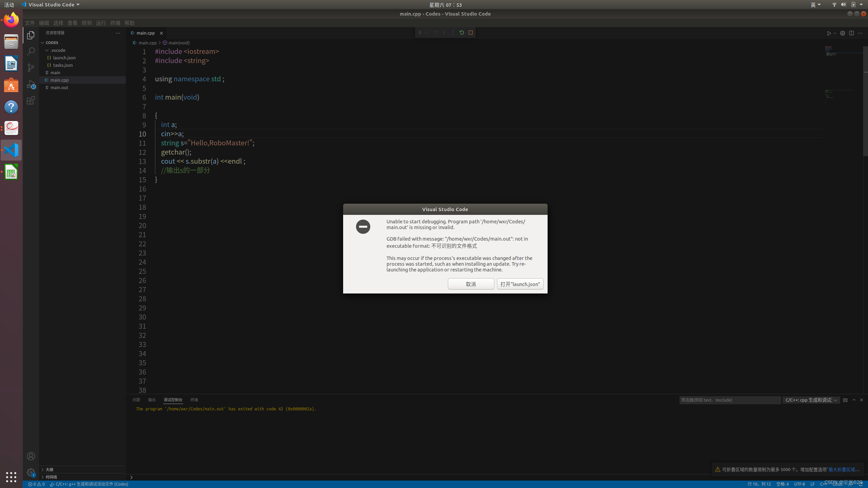Select main.out in the file tree
The image size is (868, 488).
pyautogui.click(x=83, y=87)
